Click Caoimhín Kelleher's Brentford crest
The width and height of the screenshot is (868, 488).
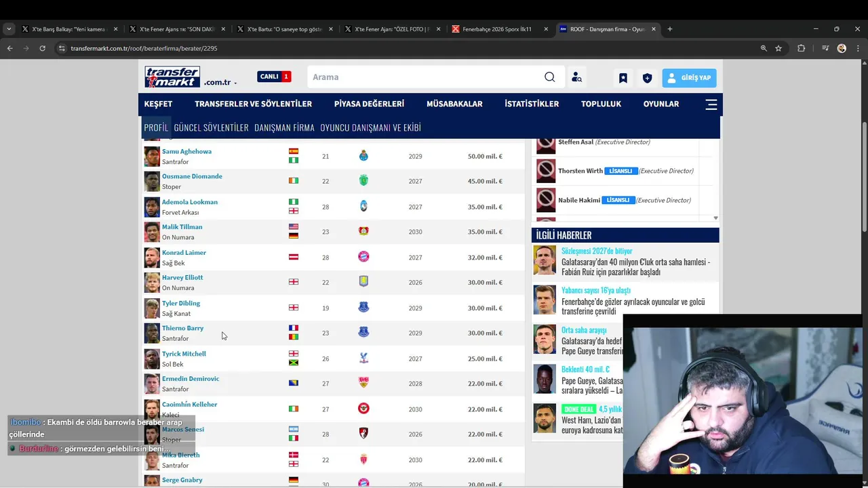point(363,409)
